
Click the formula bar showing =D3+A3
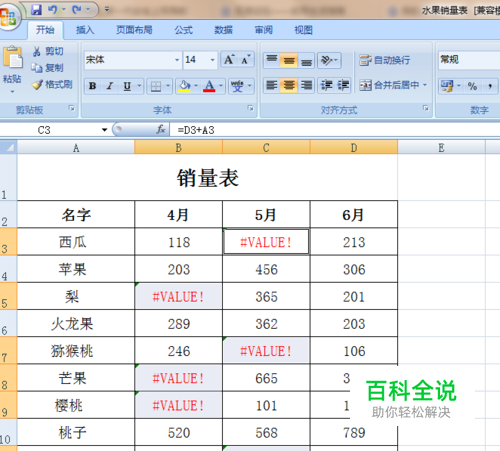[x=335, y=130]
